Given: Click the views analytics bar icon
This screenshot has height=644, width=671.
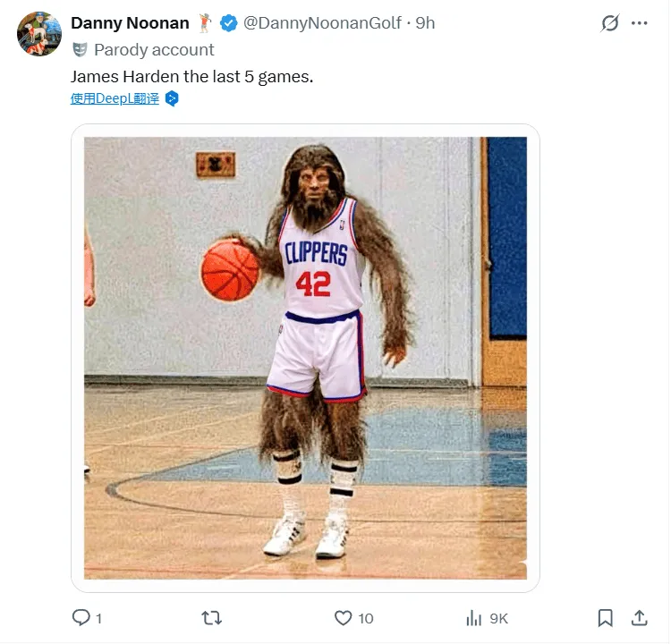Looking at the screenshot, I should tap(474, 617).
